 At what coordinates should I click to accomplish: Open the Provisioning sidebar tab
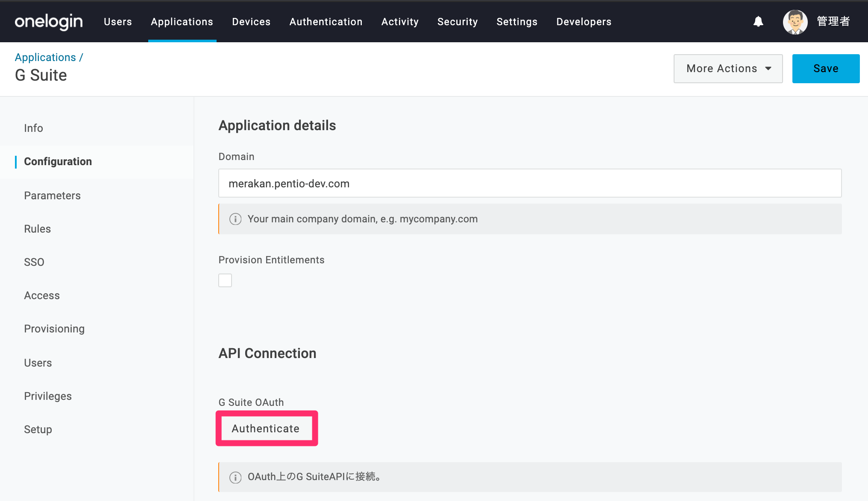pos(54,329)
